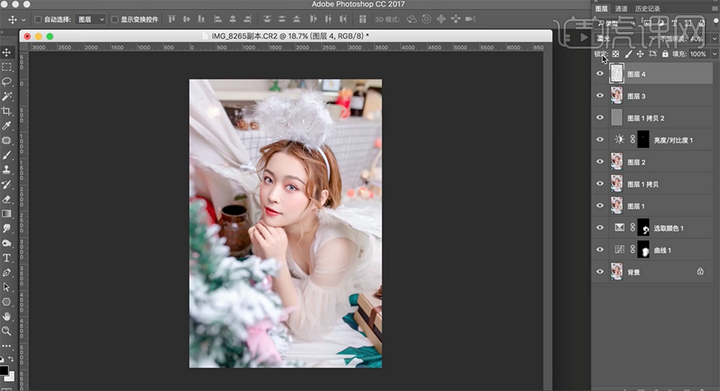Select the Gradient tool
Viewport: 720px width, 391px height.
(x=6, y=214)
